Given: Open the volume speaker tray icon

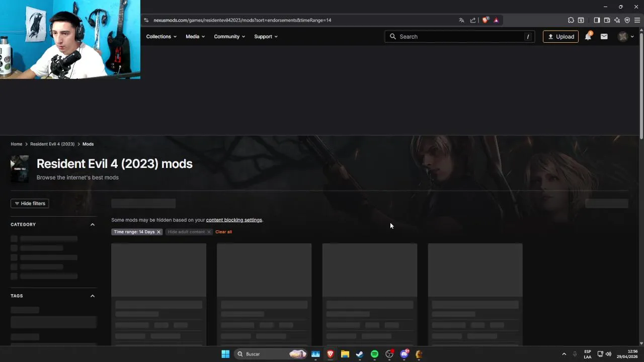Looking at the screenshot, I should coord(608,354).
